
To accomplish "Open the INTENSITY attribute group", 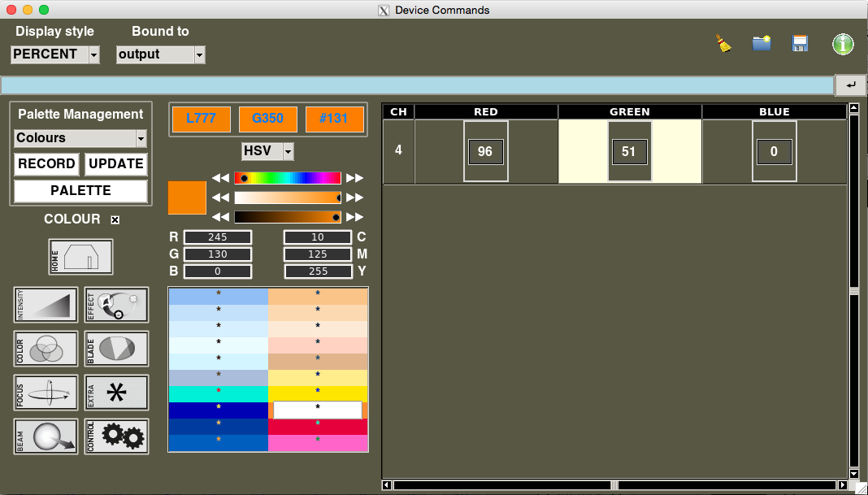I will point(46,305).
